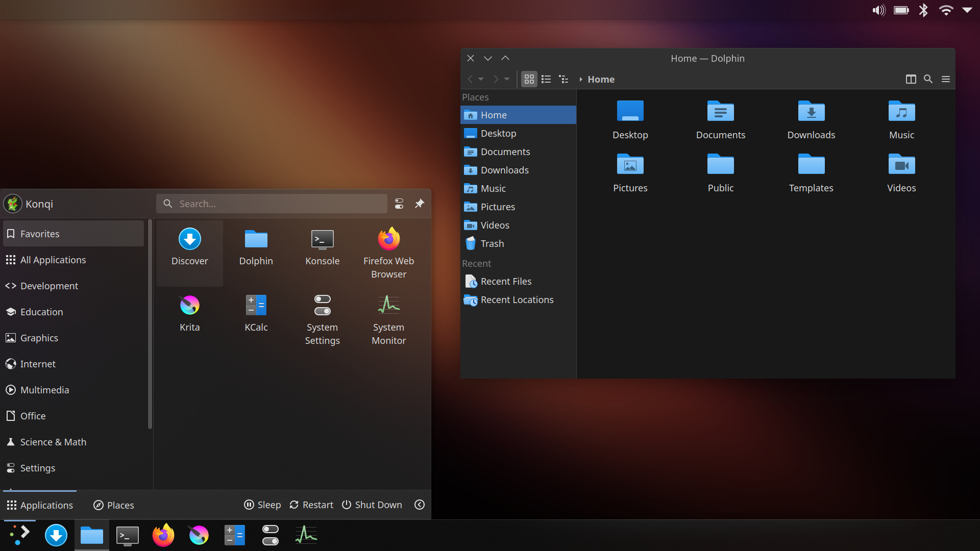Click the launcher category list scrollbar
Screen dimensions: 980x551
(150, 324)
